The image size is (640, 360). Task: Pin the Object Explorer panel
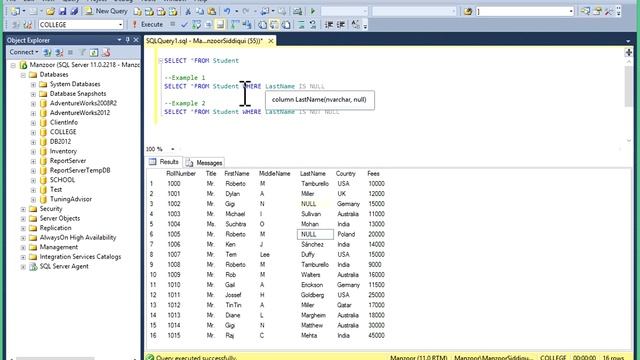pos(127,40)
